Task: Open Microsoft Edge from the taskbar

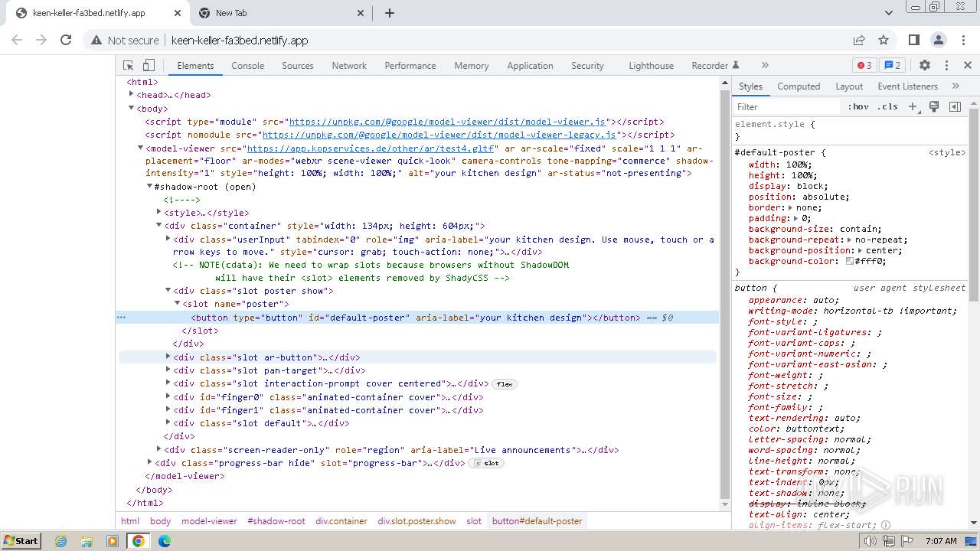Action: pyautogui.click(x=165, y=541)
